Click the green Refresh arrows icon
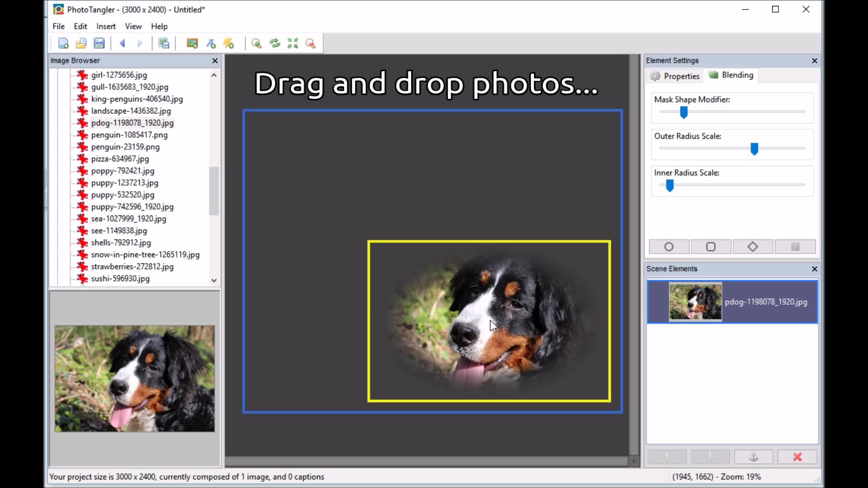The width and height of the screenshot is (868, 488). 274,43
